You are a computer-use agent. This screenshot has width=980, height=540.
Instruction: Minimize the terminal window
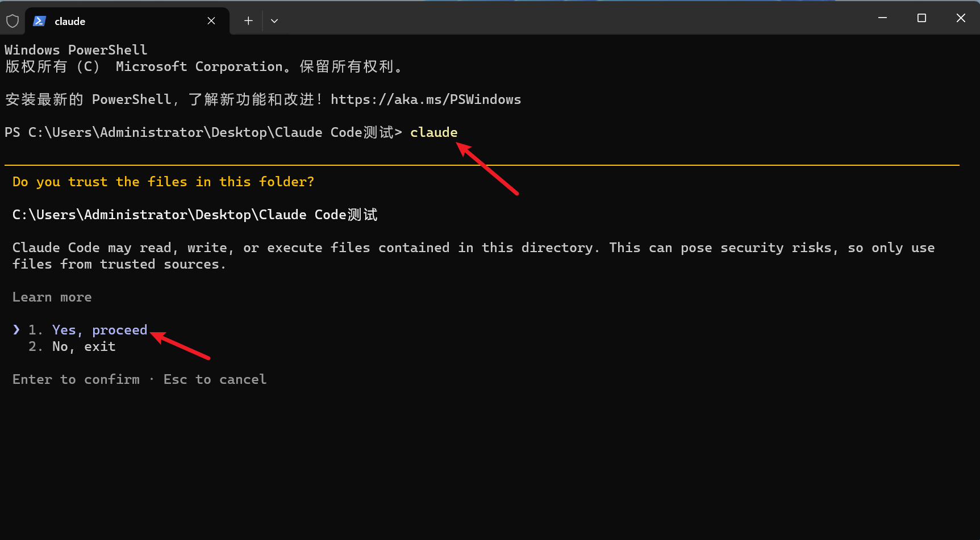point(882,18)
